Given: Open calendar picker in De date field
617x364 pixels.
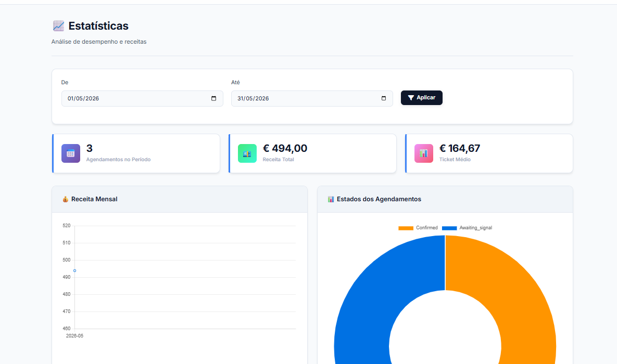Looking at the screenshot, I should pyautogui.click(x=213, y=99).
